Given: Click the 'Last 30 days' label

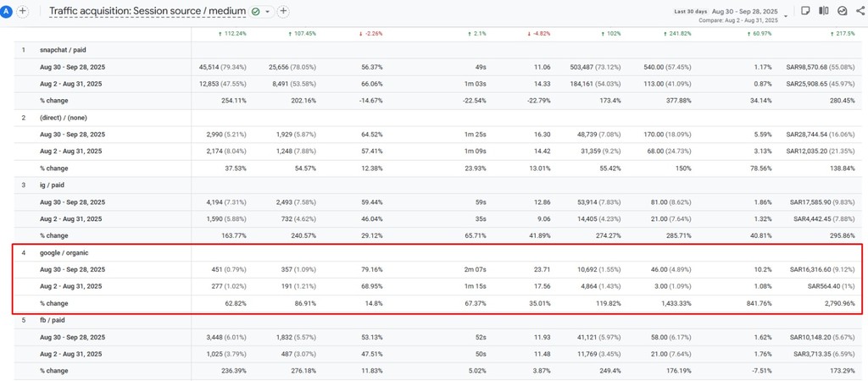Looking at the screenshot, I should (691, 11).
